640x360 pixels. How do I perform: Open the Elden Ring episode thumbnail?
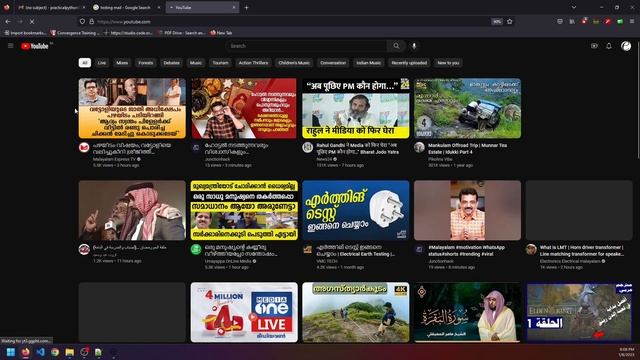[x=579, y=312]
